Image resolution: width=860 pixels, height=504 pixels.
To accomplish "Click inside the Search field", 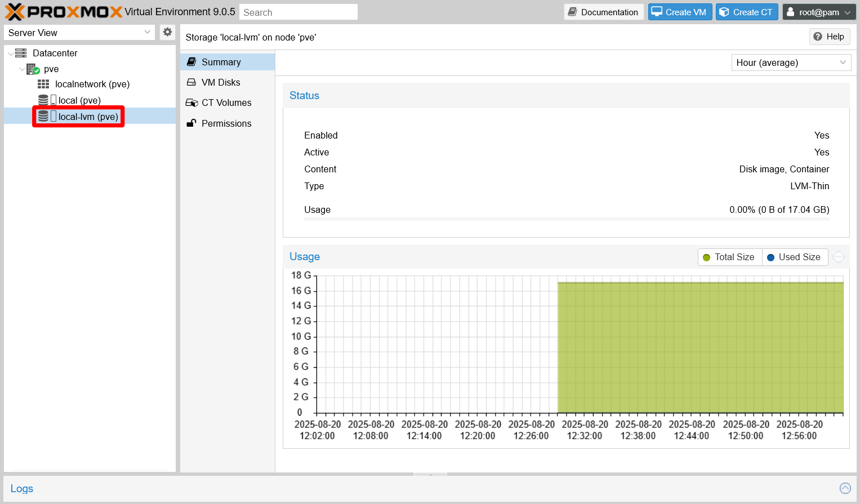I will tap(298, 11).
